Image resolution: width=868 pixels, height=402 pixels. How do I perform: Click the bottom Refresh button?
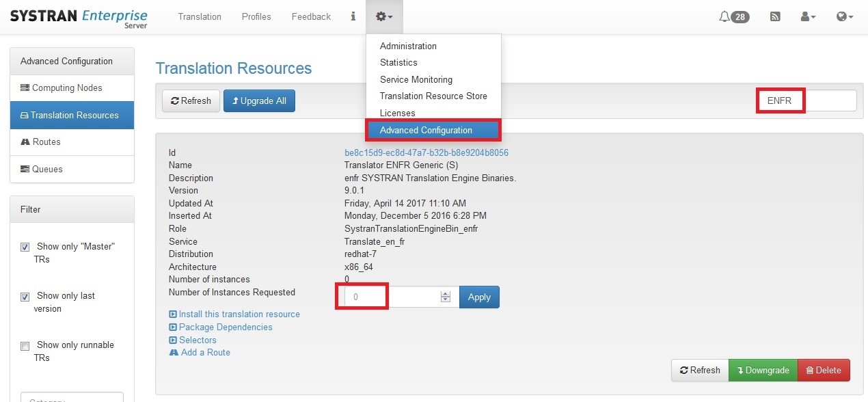coord(700,370)
